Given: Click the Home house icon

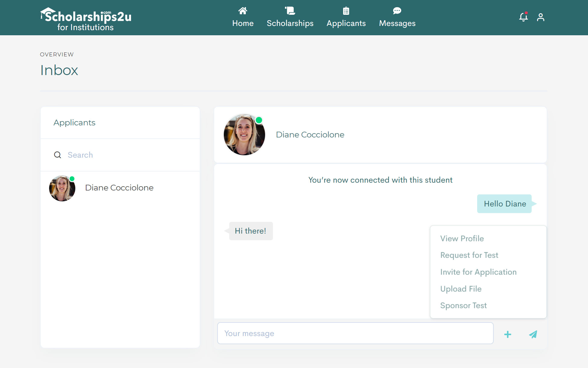Looking at the screenshot, I should [243, 11].
